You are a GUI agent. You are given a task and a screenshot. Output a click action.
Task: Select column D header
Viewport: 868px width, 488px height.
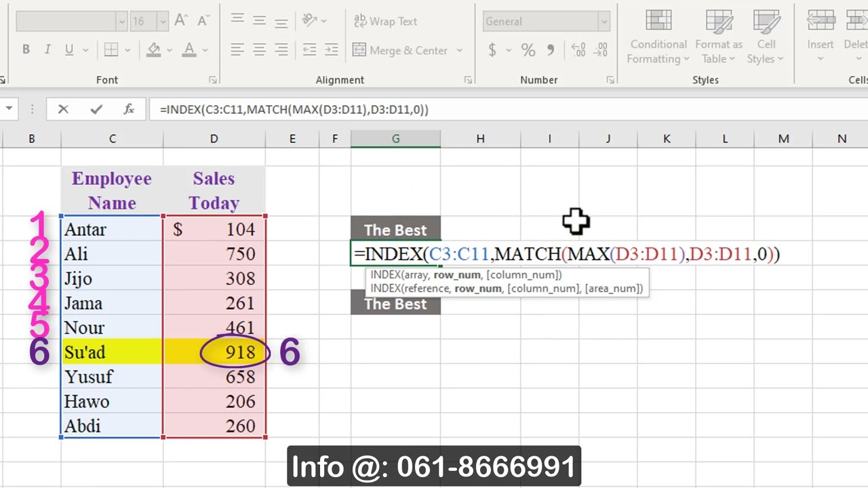pos(214,138)
